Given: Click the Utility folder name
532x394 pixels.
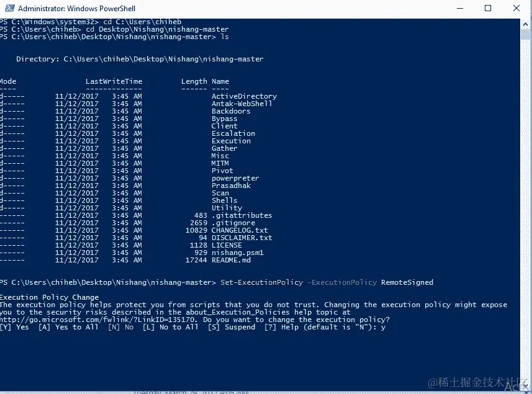Looking at the screenshot, I should (x=227, y=208).
